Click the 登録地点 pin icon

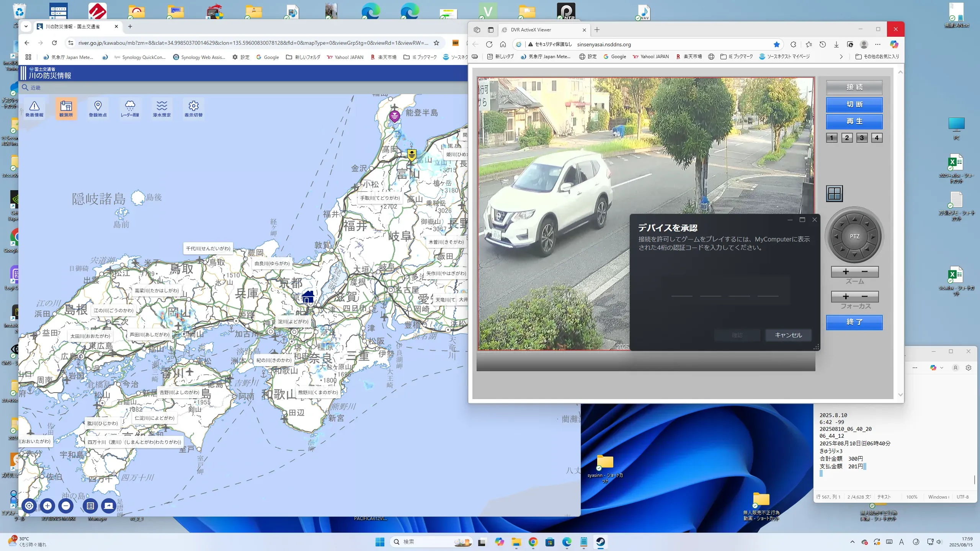pyautogui.click(x=98, y=108)
